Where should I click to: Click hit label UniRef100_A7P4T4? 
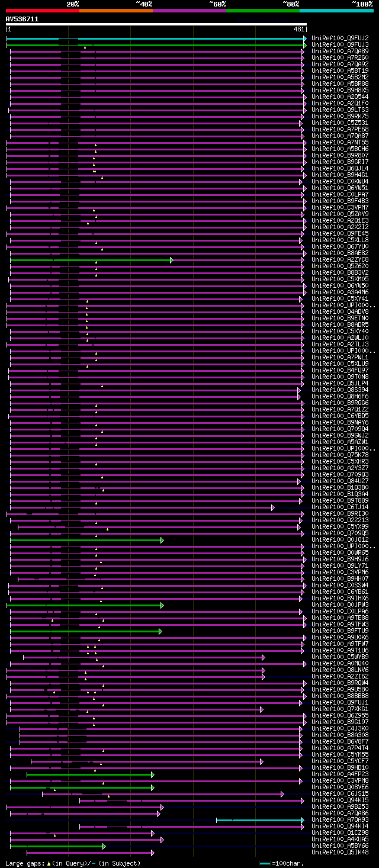tap(341, 748)
